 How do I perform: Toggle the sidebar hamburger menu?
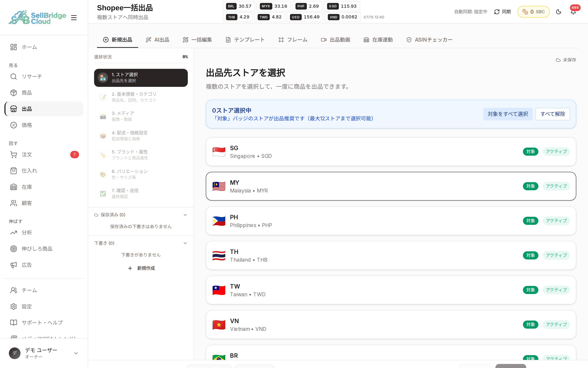tap(74, 17)
